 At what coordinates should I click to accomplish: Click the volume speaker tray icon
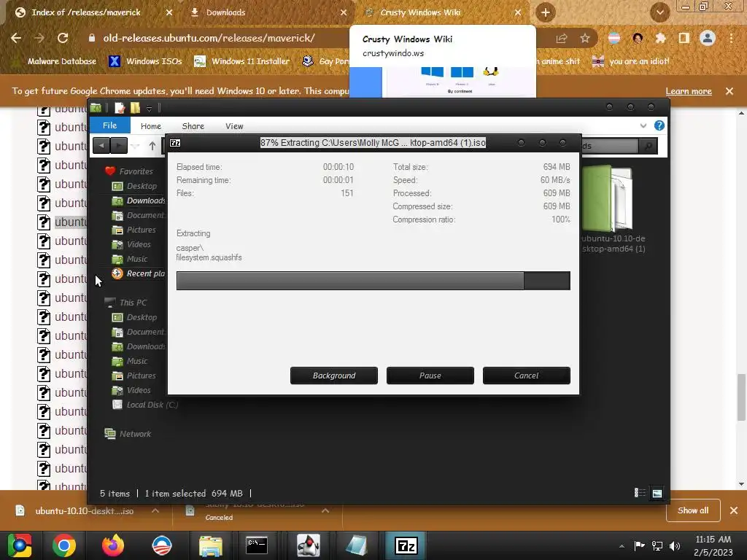pos(675,545)
